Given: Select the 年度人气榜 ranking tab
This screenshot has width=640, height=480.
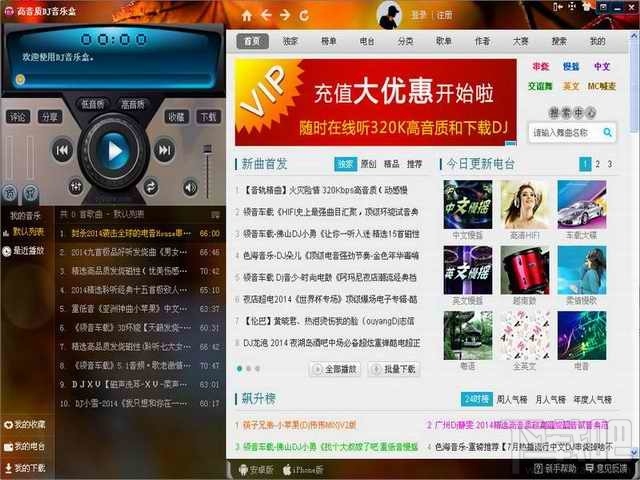Looking at the screenshot, I should (593, 400).
